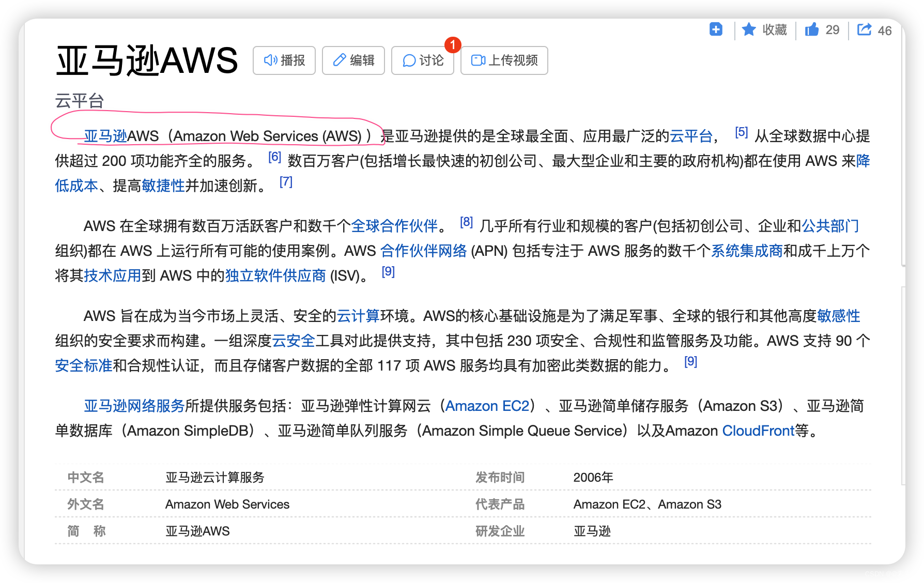Screen dimensions: 924x583
Task: Click the like count 29
Action: (x=833, y=30)
